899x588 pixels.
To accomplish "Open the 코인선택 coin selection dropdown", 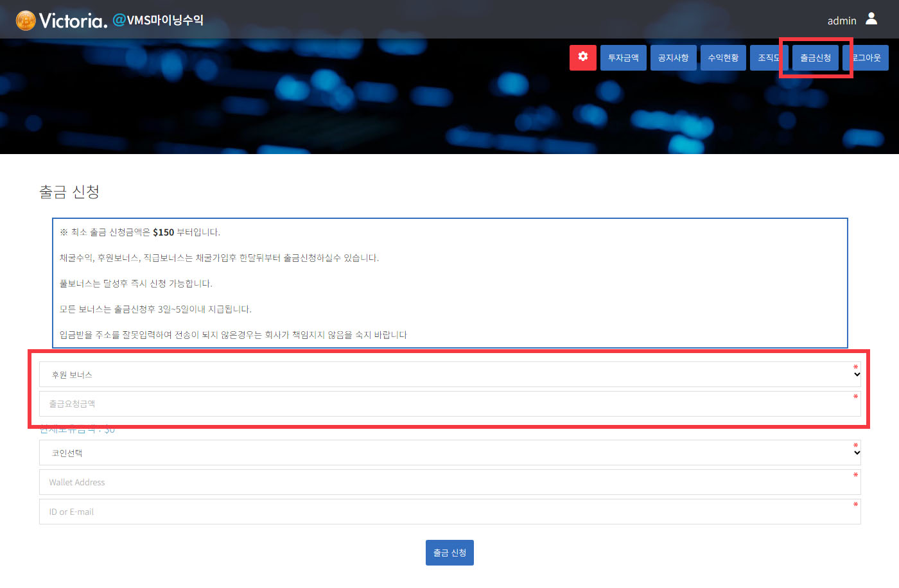I will pyautogui.click(x=449, y=453).
